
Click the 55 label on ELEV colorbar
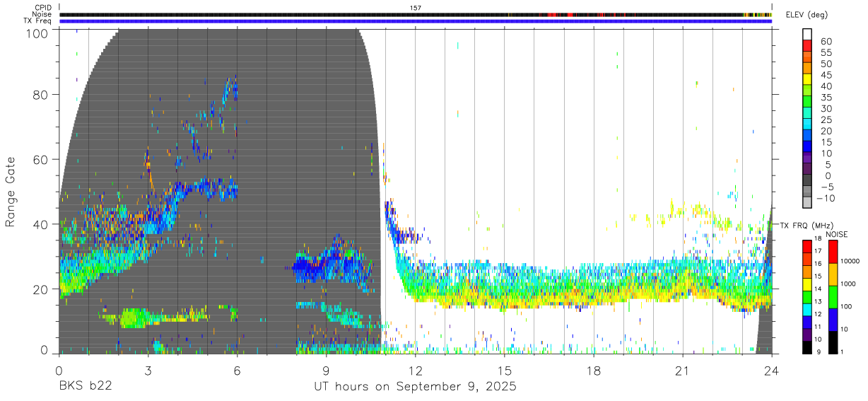(x=827, y=53)
